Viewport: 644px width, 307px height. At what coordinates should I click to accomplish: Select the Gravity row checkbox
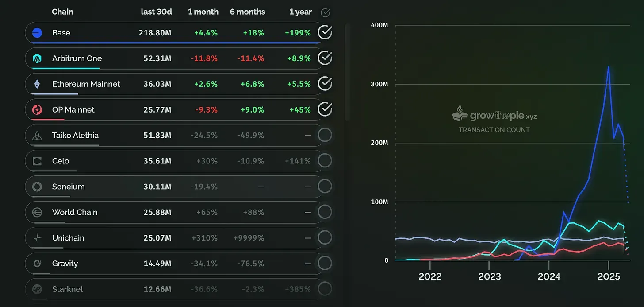[325, 263]
